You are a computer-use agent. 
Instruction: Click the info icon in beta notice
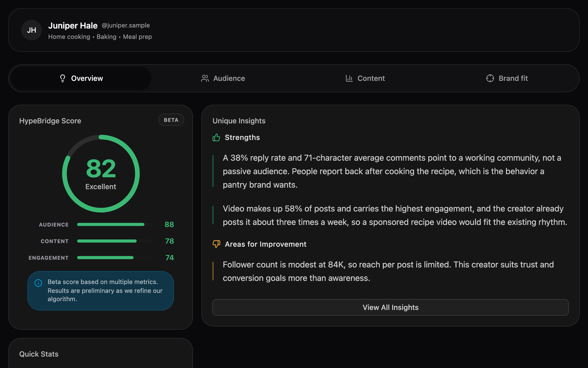point(38,283)
